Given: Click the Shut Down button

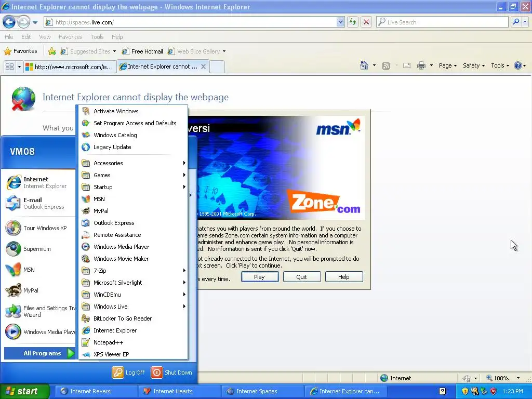Looking at the screenshot, I should 171,372.
